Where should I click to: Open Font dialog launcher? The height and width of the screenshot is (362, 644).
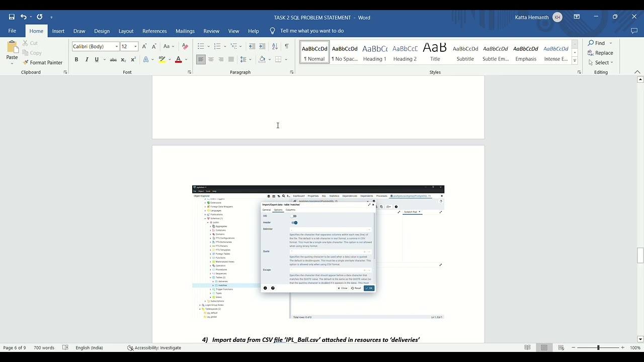pos(189,72)
